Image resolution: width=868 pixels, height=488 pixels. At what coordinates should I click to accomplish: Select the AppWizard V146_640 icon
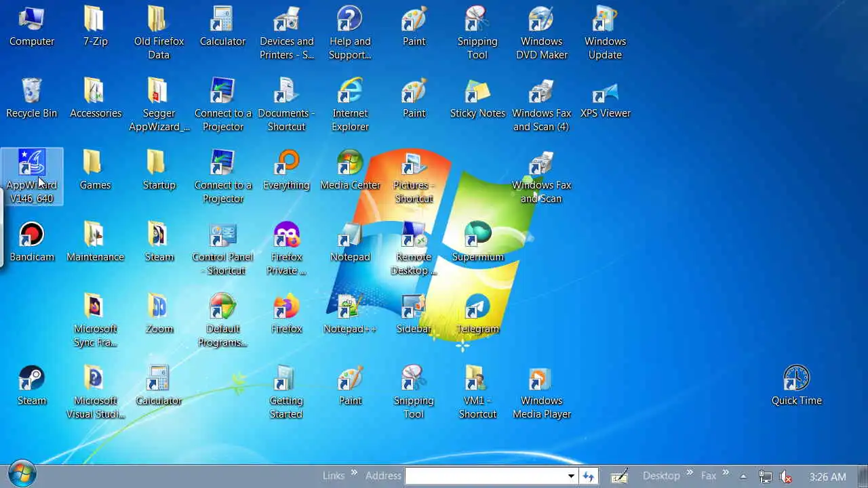(32, 177)
